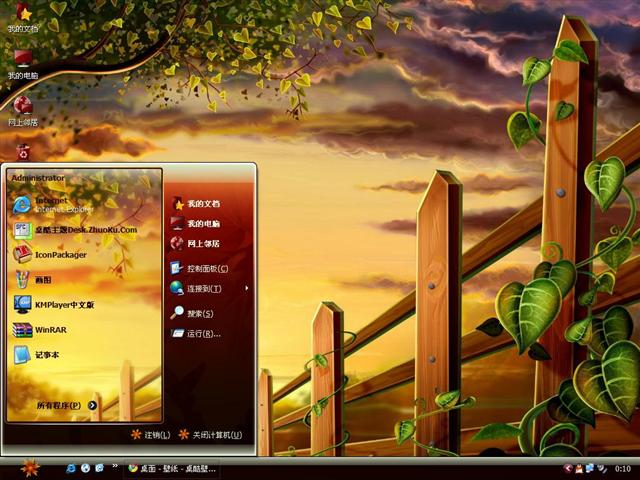640x480 pixels.
Task: Open the Recycle Bin desktop icon
Action: coord(23,152)
